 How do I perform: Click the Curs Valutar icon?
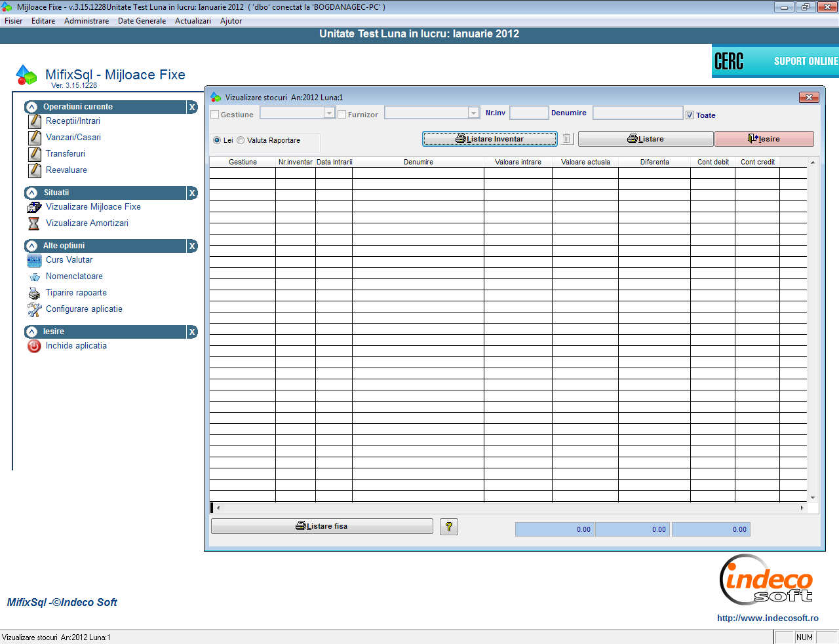click(34, 261)
